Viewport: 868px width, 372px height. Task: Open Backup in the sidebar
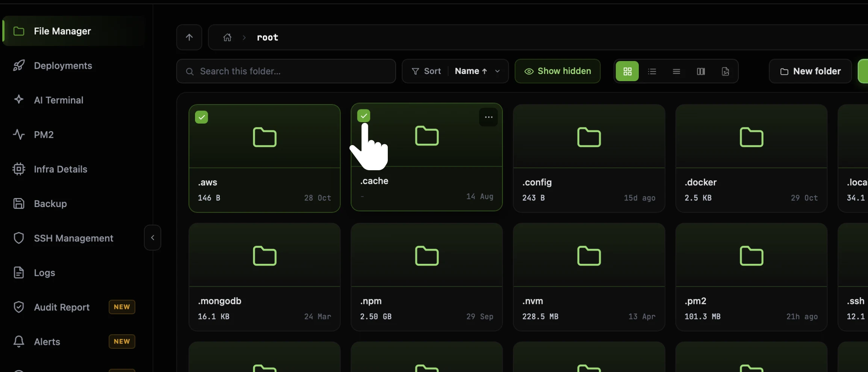(50, 204)
